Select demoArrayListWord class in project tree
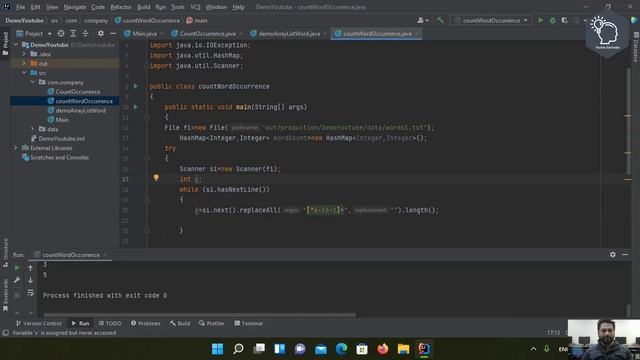The image size is (640, 360). pos(80,110)
